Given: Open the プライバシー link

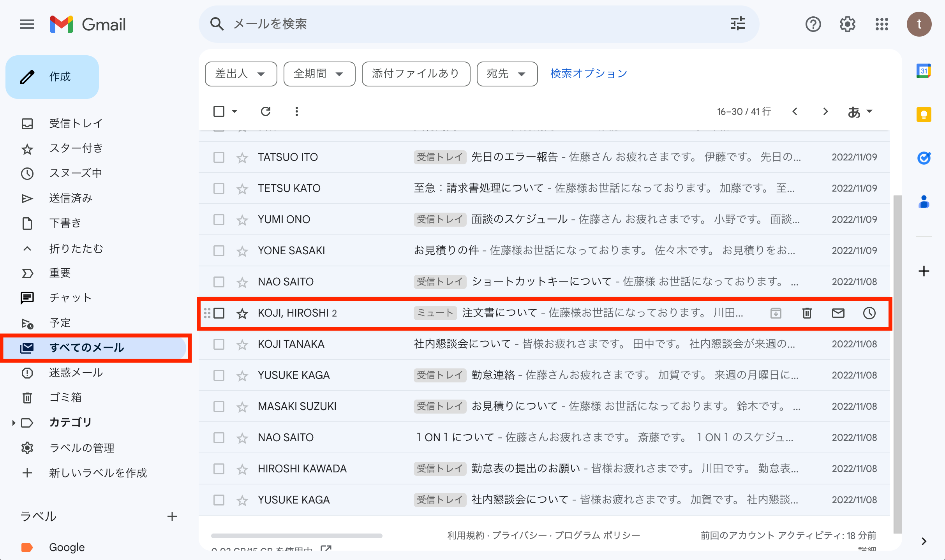Looking at the screenshot, I should (x=520, y=535).
